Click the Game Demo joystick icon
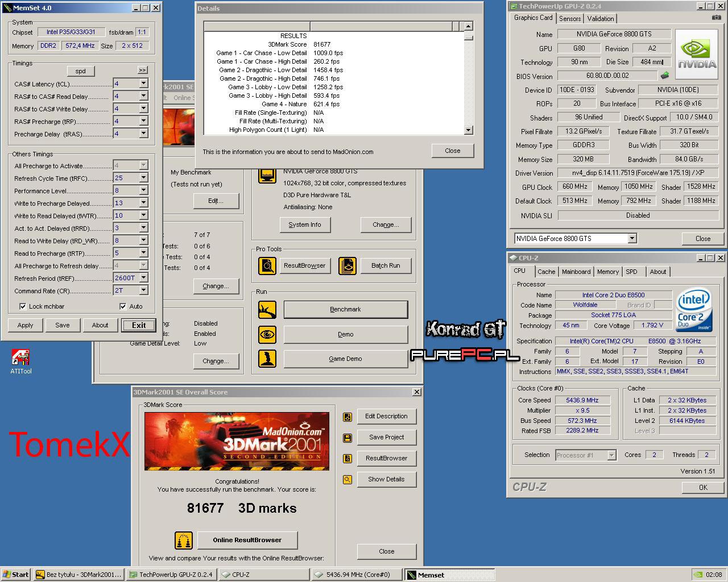This screenshot has width=728, height=582. click(x=267, y=359)
